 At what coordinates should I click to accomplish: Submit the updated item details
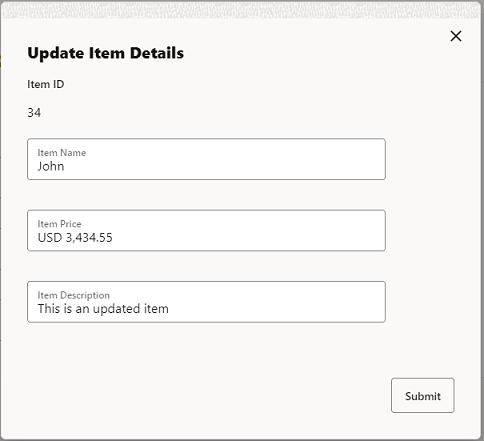pos(423,395)
